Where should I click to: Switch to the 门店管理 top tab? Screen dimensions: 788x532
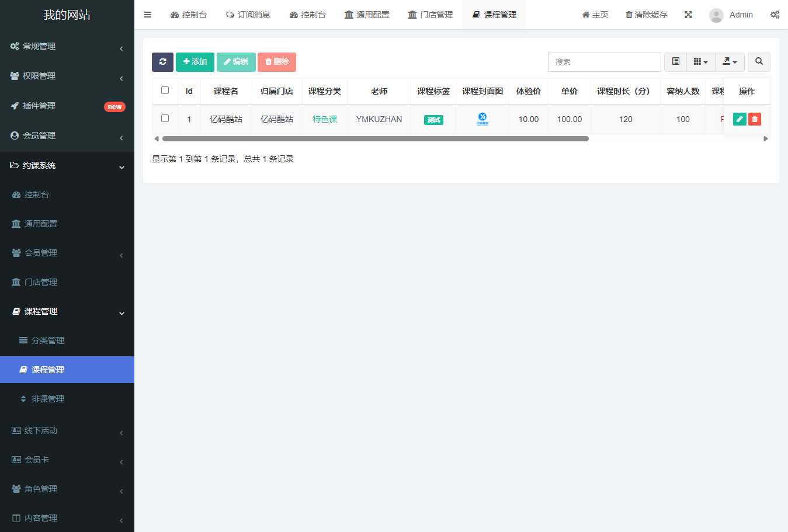click(x=431, y=15)
